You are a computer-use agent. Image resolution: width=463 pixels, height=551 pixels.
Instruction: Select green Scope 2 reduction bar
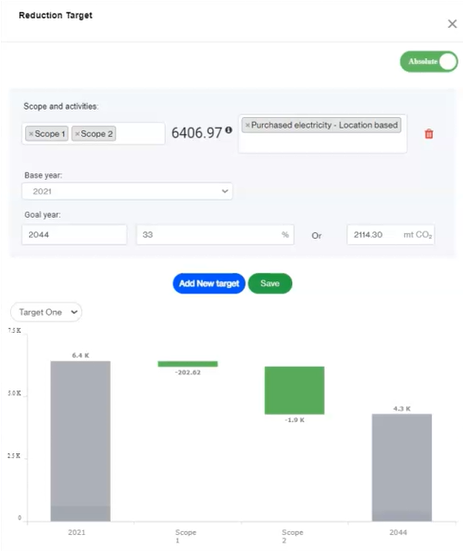(x=294, y=390)
